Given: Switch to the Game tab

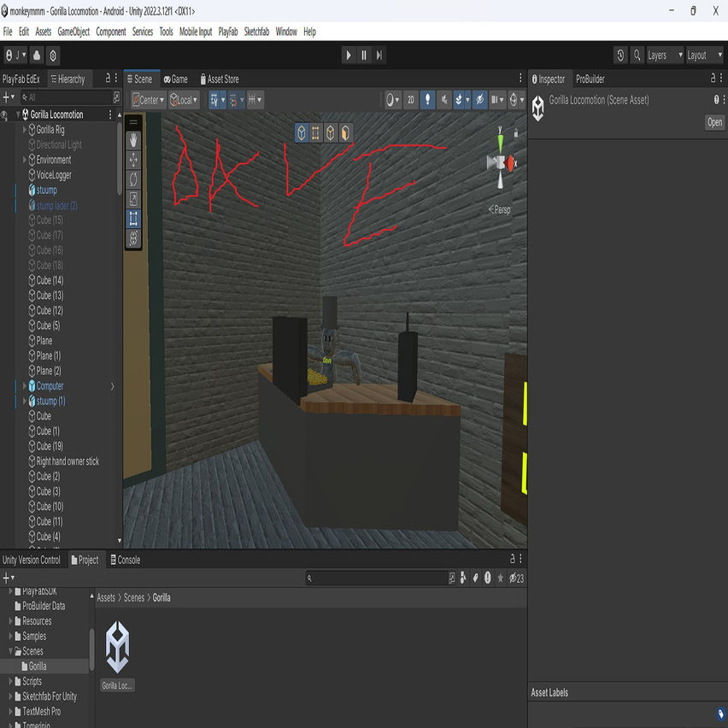Looking at the screenshot, I should click(175, 79).
